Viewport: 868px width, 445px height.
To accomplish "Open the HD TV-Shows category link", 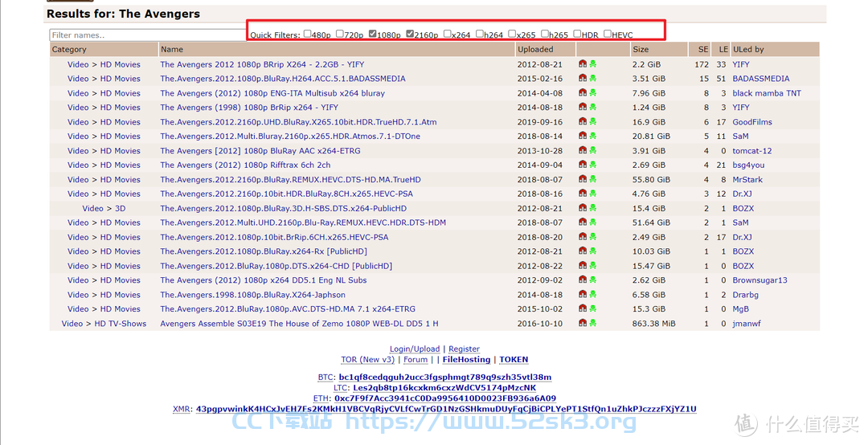I will click(120, 323).
